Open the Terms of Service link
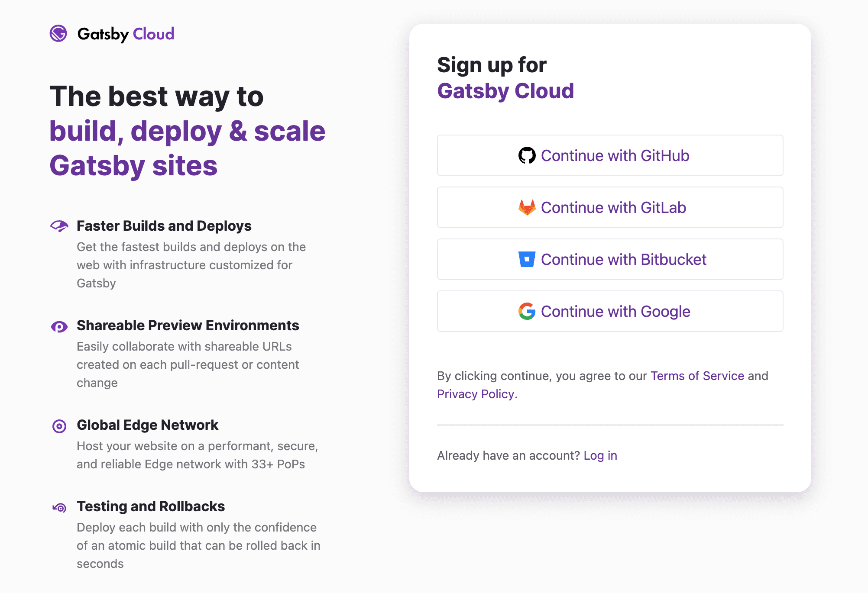Image resolution: width=868 pixels, height=593 pixels. 697,376
